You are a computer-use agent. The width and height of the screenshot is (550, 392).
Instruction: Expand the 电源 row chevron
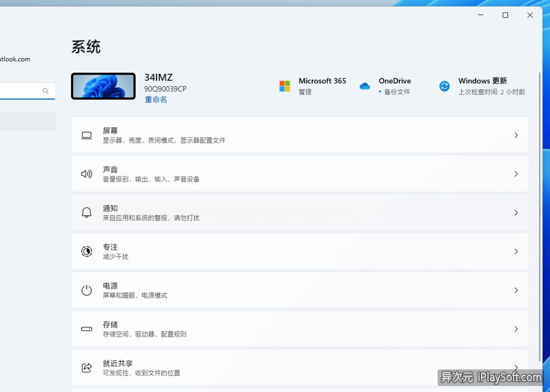(x=516, y=290)
